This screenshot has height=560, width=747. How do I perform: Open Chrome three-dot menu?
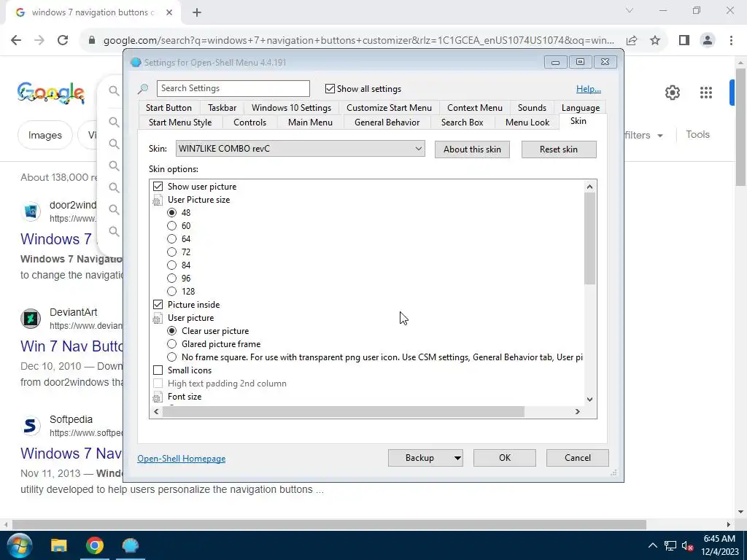click(731, 41)
